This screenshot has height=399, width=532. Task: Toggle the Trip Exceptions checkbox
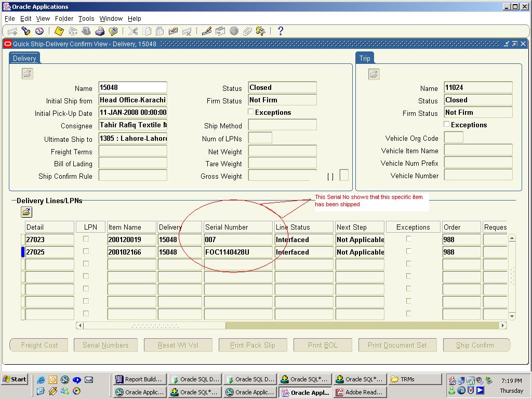tap(446, 124)
